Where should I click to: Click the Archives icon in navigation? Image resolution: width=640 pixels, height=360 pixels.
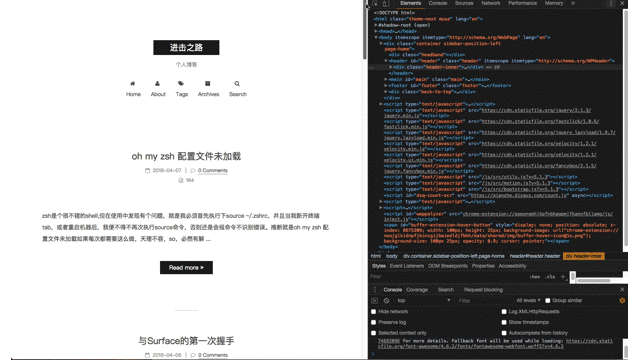pos(208,83)
